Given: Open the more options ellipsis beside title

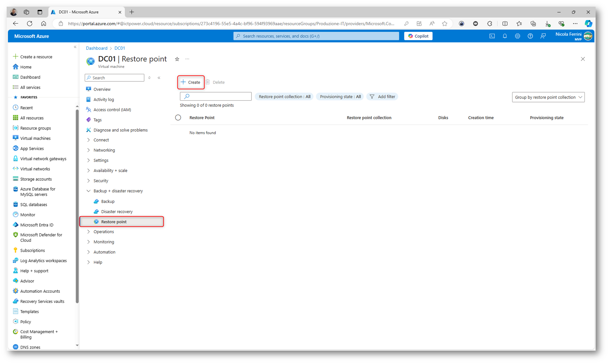Looking at the screenshot, I should point(187,59).
